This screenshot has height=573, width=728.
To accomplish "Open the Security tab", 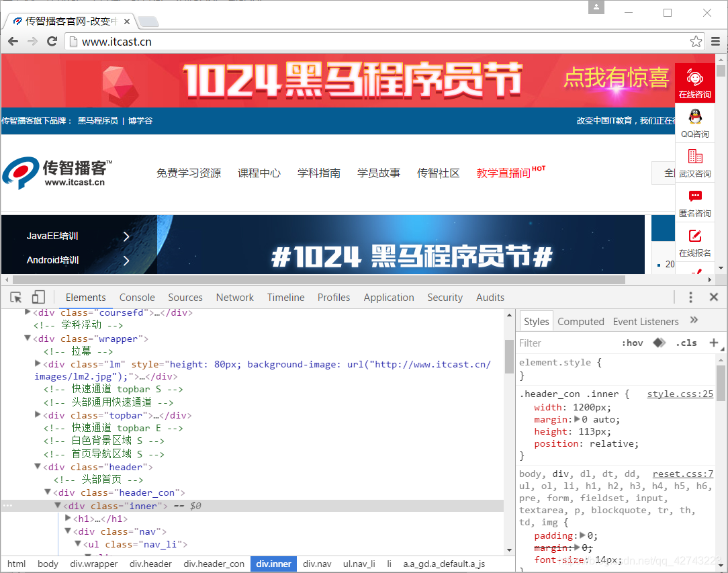I will coord(445,298).
